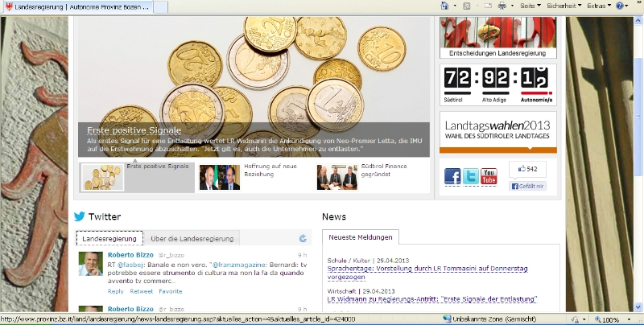Image resolution: width=644 pixels, height=325 pixels.
Task: Mark Roberto Bizzo's tweet as Favorite
Action: click(170, 291)
